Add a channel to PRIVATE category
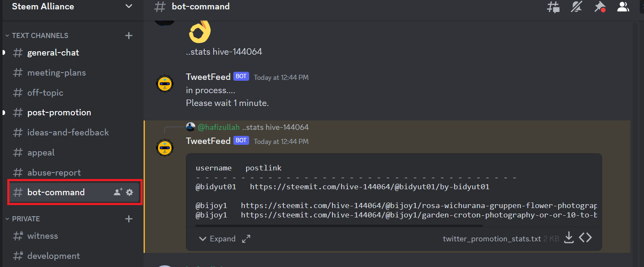 129,219
